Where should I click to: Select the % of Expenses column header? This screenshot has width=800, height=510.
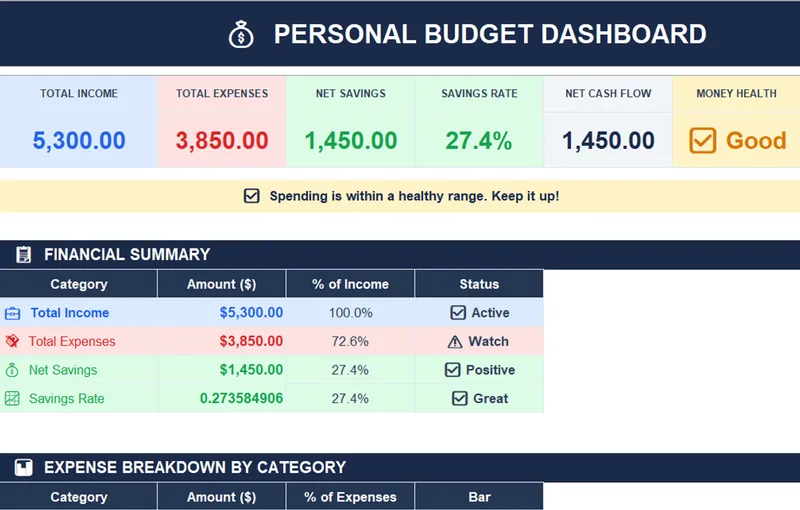(351, 497)
